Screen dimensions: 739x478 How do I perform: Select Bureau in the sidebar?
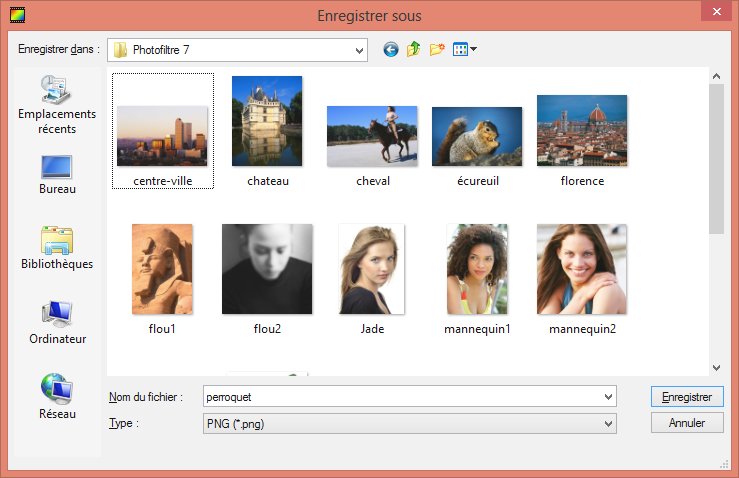point(57,174)
